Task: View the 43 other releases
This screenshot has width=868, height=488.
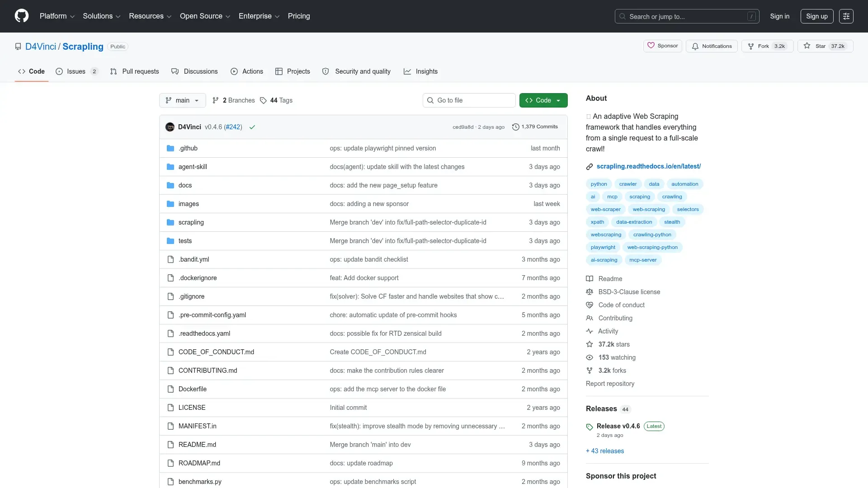Action: pos(605,451)
